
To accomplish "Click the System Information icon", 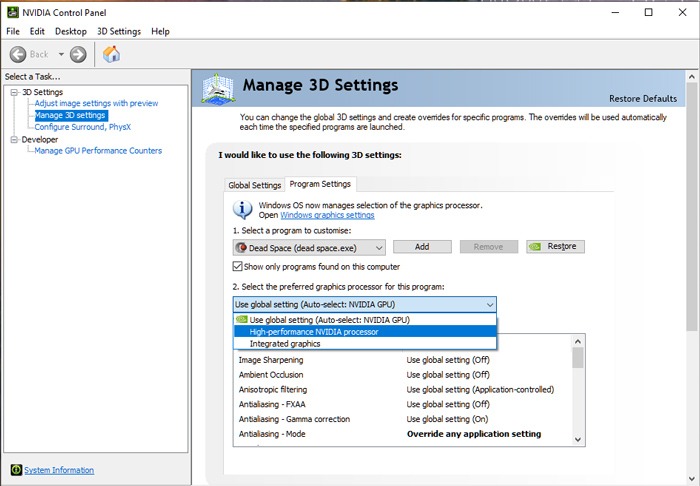I will coord(16,470).
